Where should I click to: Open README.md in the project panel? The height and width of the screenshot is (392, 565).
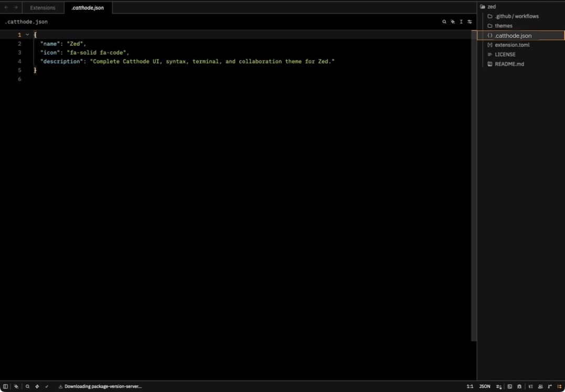point(521,64)
